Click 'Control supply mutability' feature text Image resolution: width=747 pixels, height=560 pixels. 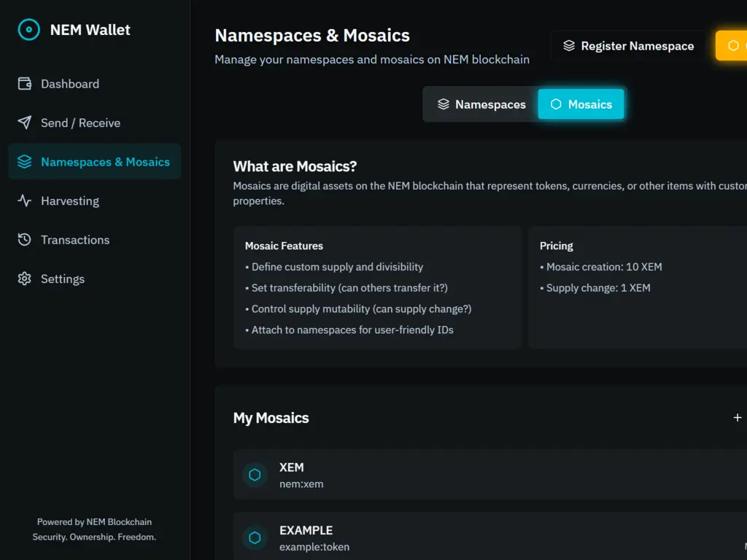click(x=362, y=308)
